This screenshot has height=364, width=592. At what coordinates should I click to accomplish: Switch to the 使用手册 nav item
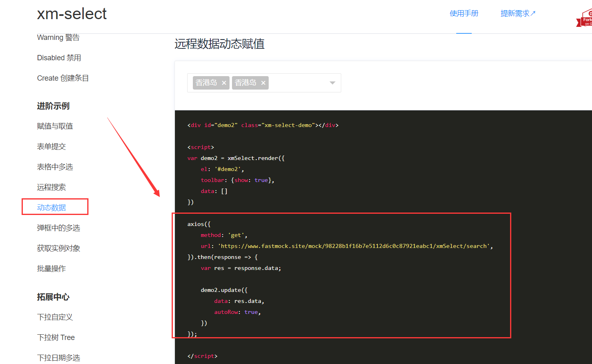pos(464,13)
